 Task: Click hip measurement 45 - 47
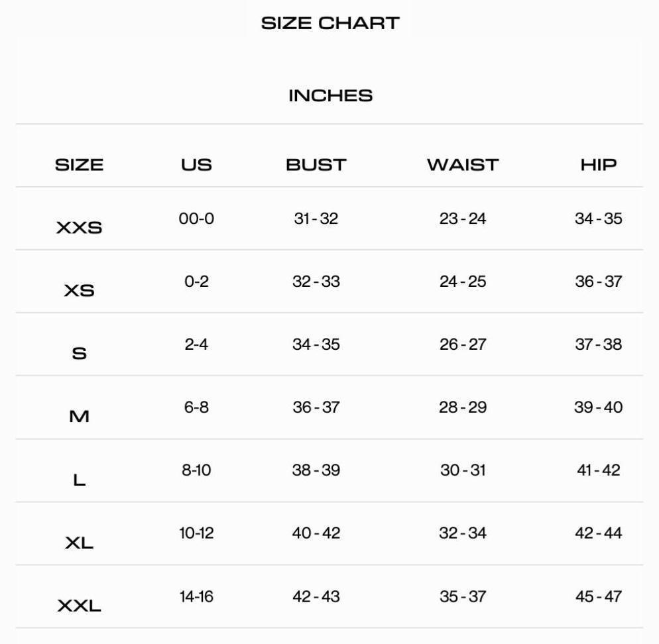point(598,596)
